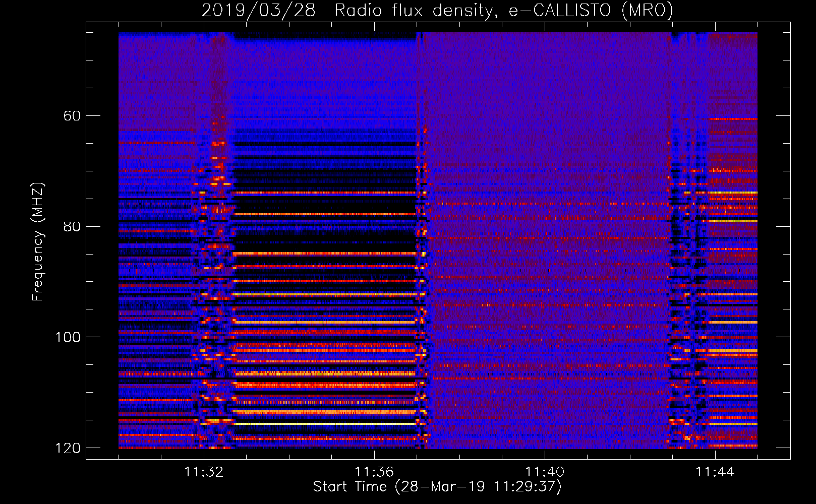Click the 100 frequency tick label
The height and width of the screenshot is (504, 816).
click(x=68, y=337)
